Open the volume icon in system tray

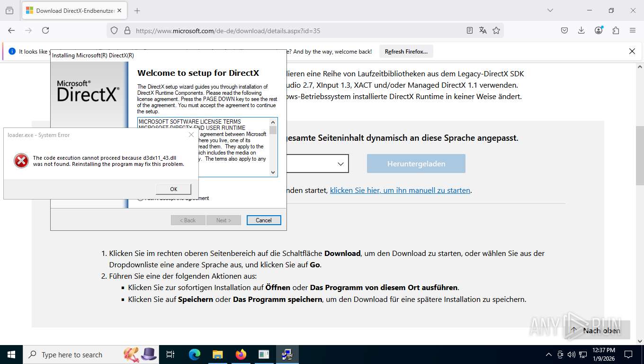coord(571,355)
